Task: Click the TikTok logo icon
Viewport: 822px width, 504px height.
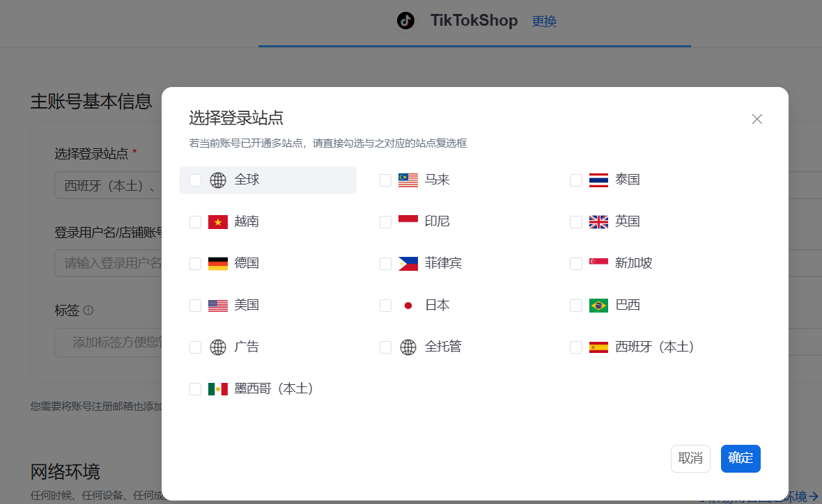Action: 405,21
